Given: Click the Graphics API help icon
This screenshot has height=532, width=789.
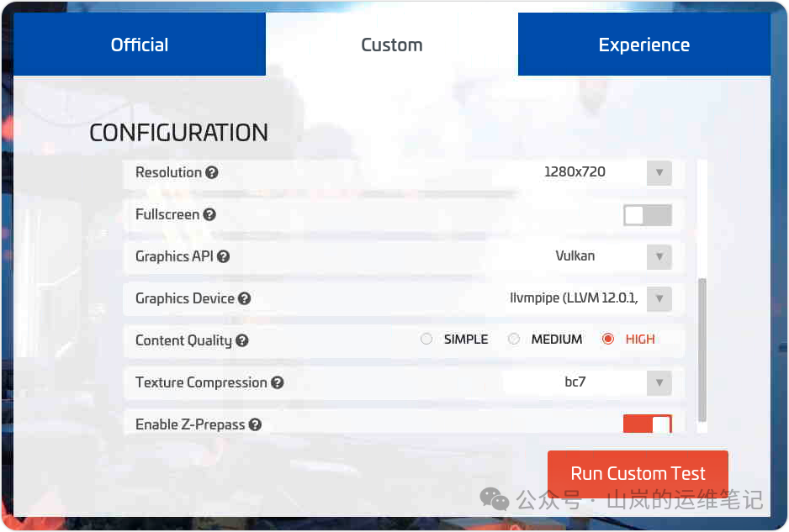Looking at the screenshot, I should (223, 256).
